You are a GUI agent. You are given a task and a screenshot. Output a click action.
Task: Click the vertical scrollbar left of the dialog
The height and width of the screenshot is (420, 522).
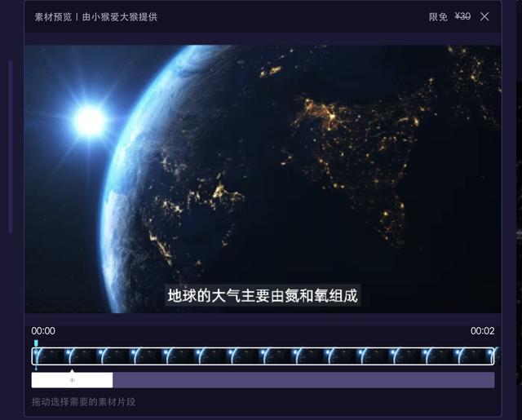pyautogui.click(x=11, y=147)
